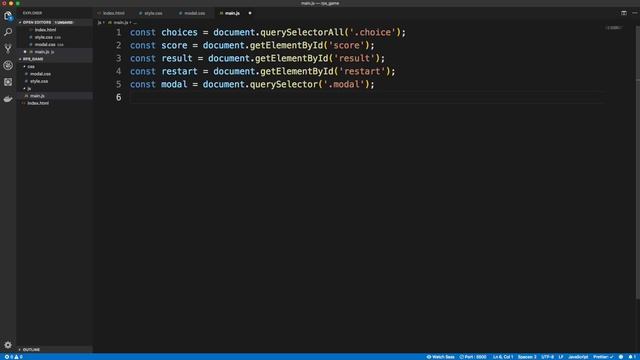The image size is (640, 360).
Task: Open the Source Control view
Action: pos(8,49)
